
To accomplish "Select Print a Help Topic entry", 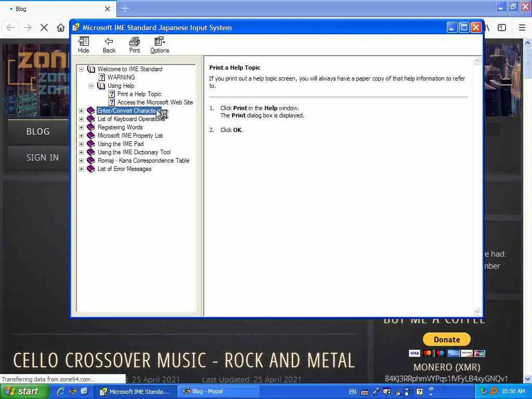I will [139, 94].
